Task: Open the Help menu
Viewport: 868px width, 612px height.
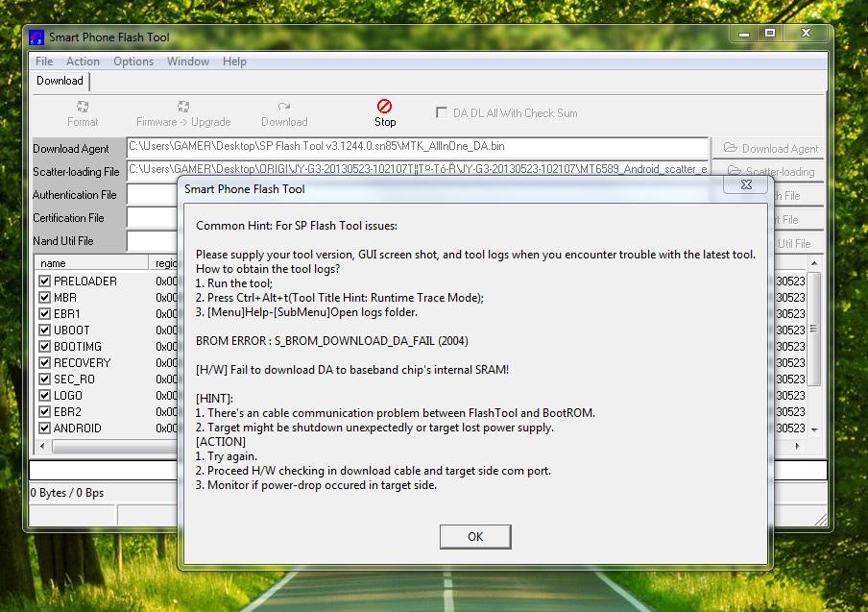Action: pos(234,61)
